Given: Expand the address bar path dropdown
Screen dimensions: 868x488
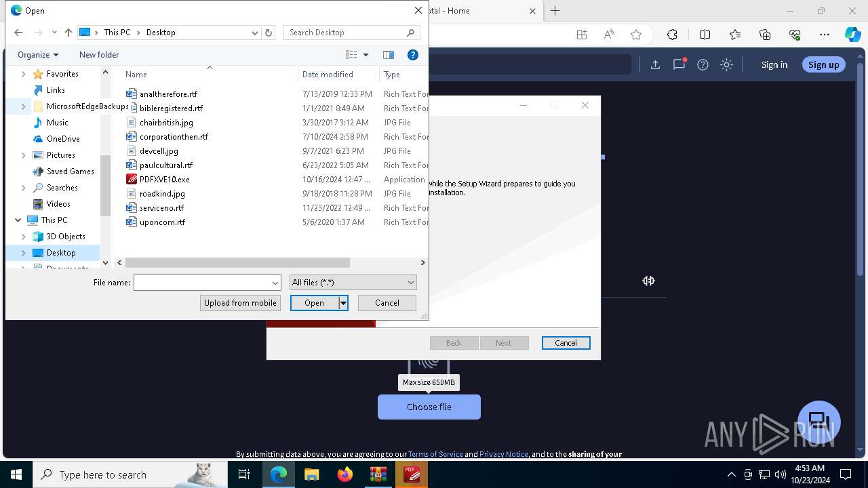Looking at the screenshot, I should pos(255,33).
